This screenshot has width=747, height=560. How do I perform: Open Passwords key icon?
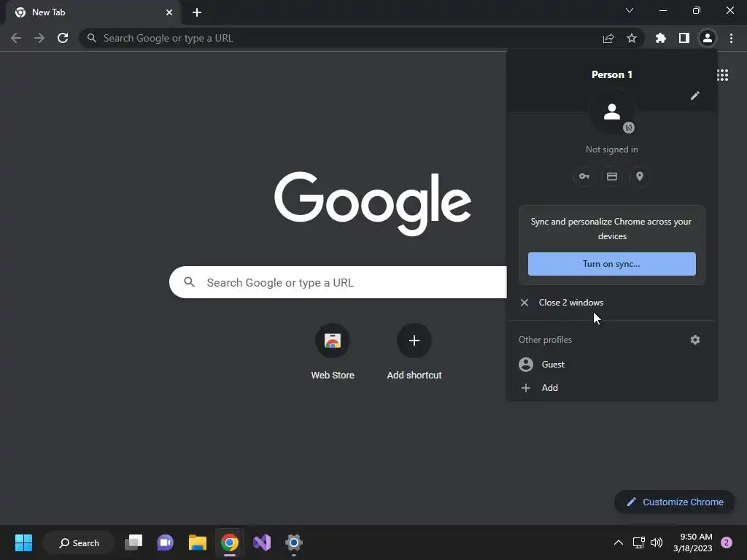pos(584,176)
